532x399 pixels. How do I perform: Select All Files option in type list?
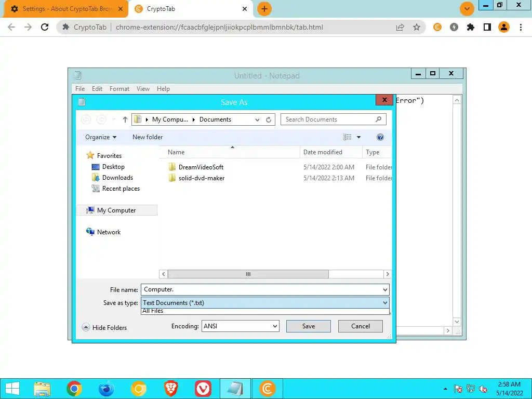click(x=265, y=311)
